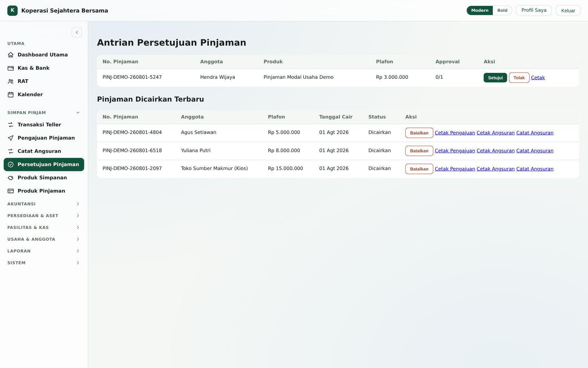Open Cetak Angsuran for Yuliana Putri
Image resolution: width=588 pixels, height=368 pixels.
[495, 151]
